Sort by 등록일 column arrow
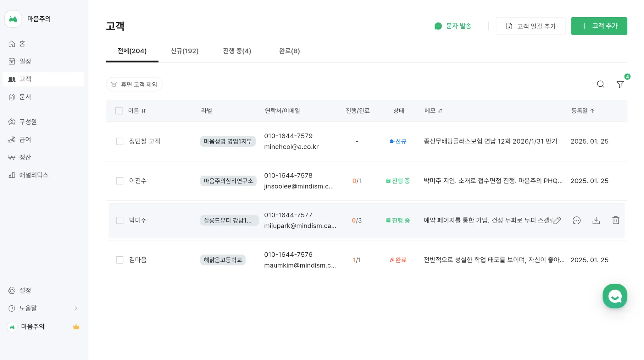 pyautogui.click(x=592, y=111)
